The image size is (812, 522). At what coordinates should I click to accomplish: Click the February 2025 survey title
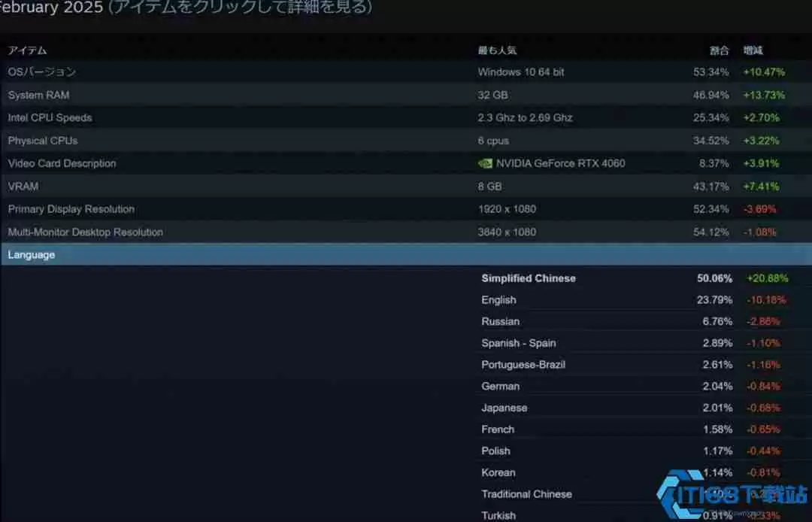45,8
